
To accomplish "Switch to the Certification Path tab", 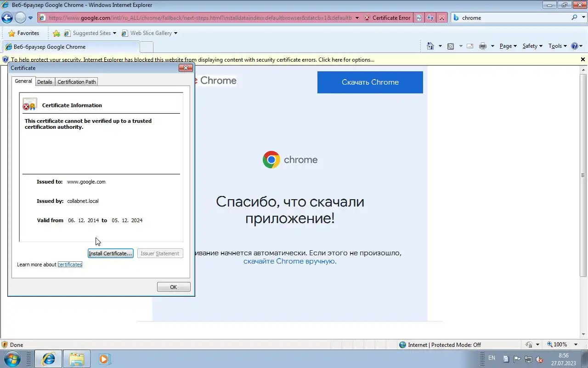I will [x=77, y=82].
